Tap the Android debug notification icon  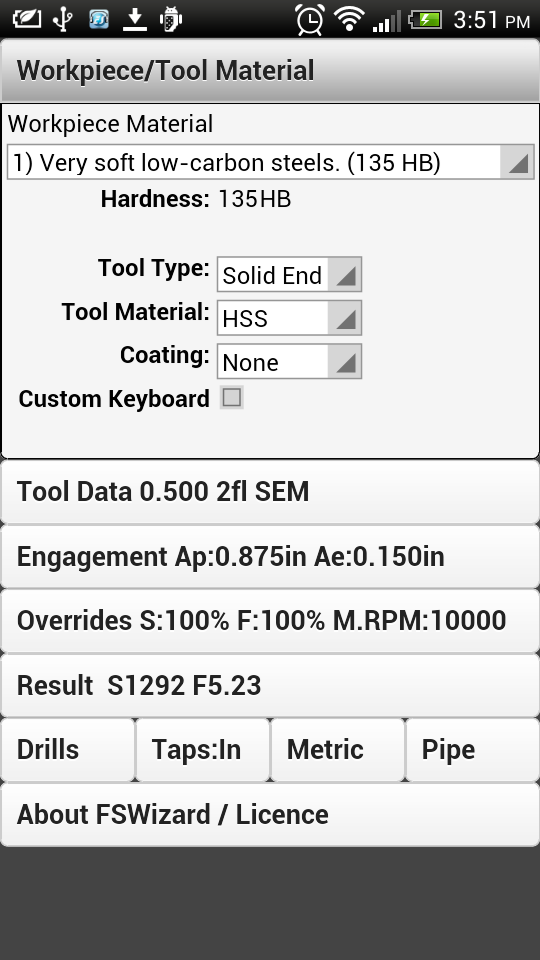171,19
